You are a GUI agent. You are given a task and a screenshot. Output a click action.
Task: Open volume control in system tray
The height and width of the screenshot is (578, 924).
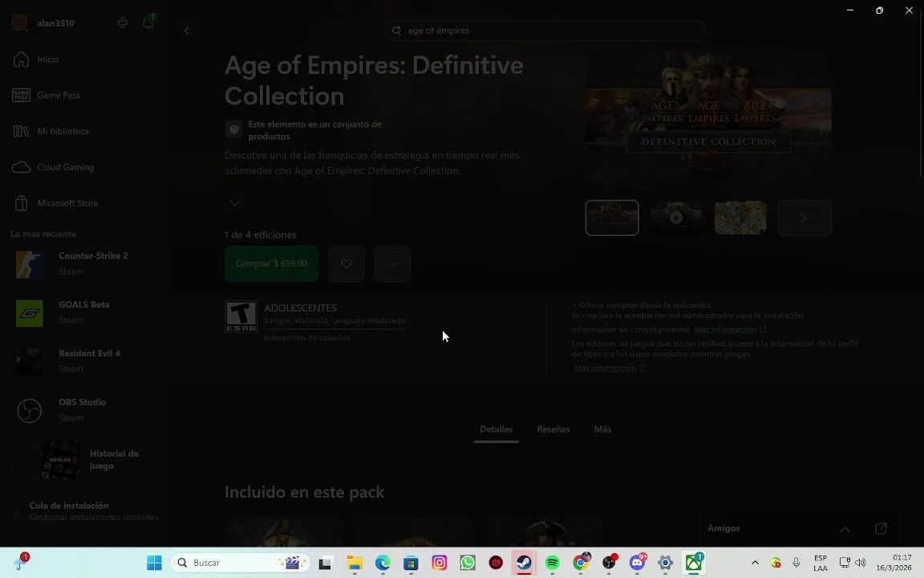[861, 563]
